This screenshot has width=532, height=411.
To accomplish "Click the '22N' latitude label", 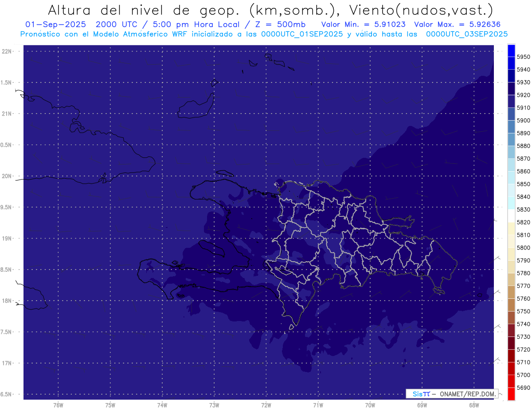I will coord(8,51).
